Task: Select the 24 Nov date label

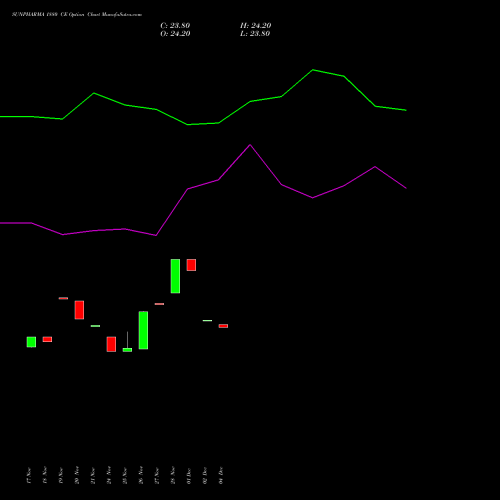Action: pos(109,475)
